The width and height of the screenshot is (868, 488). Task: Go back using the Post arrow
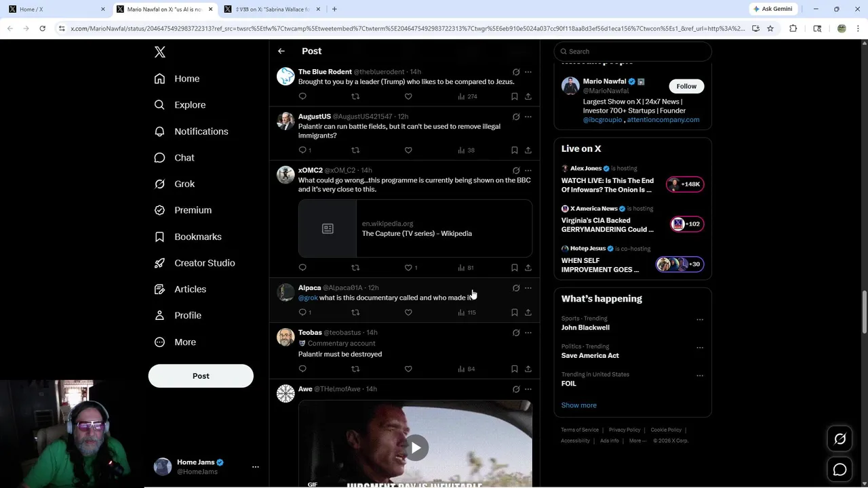(x=281, y=51)
